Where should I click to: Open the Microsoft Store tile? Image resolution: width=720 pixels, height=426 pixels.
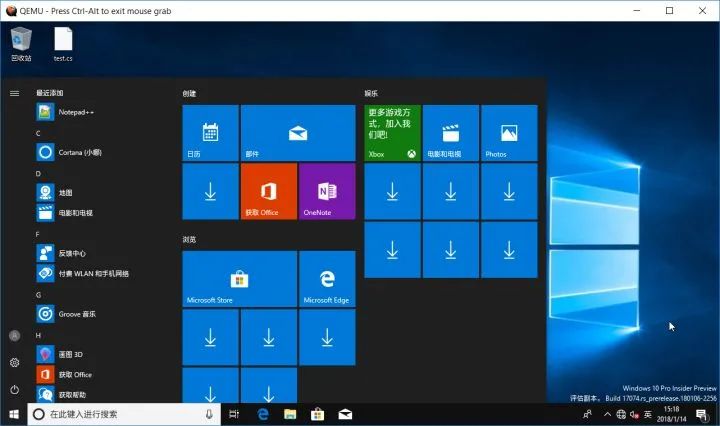point(240,279)
